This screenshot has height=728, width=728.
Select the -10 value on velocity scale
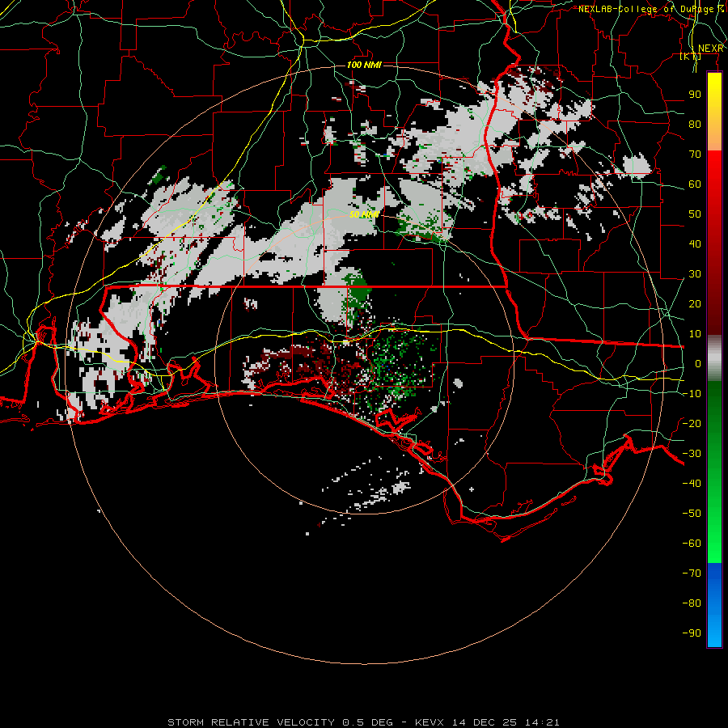pos(692,394)
